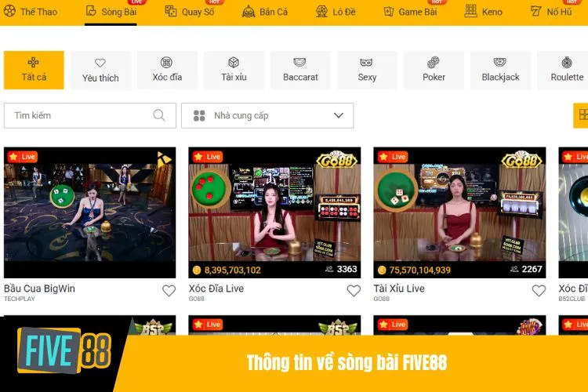This screenshot has height=392, width=588.
Task: Click the lottery icon beside Lô Đề
Action: 321,11
